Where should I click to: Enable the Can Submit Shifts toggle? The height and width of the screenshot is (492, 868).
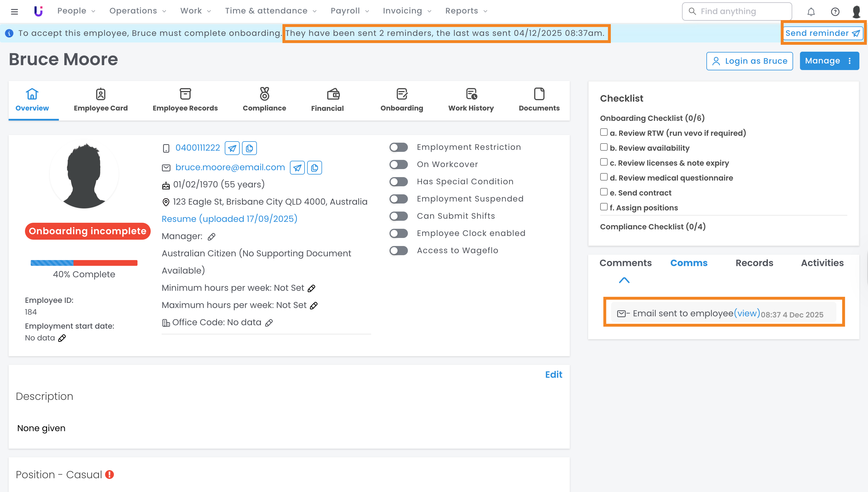[398, 216]
